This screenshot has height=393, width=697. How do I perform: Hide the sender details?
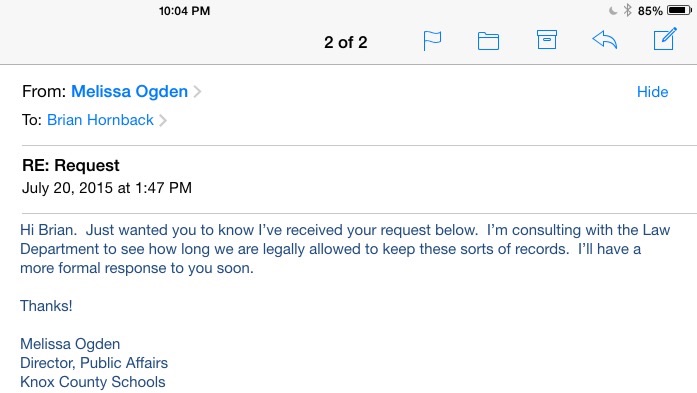click(652, 92)
